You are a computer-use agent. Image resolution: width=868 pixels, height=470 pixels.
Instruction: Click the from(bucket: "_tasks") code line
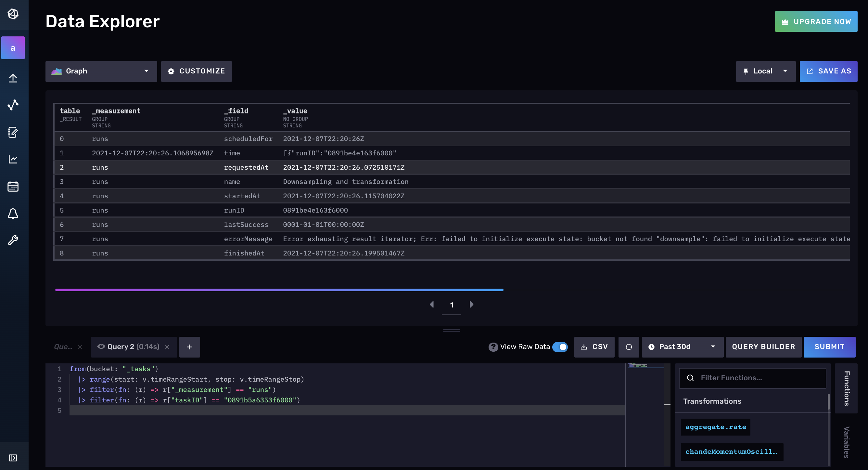pyautogui.click(x=114, y=369)
